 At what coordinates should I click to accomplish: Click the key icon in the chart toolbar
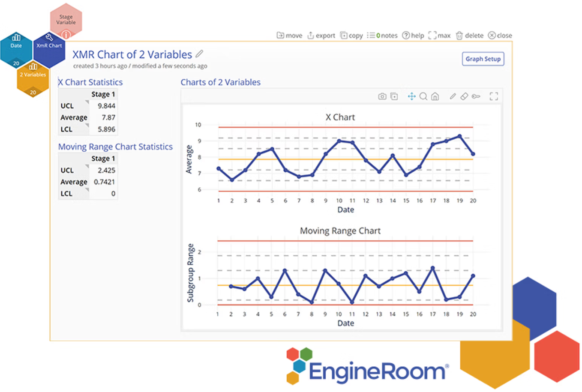(x=476, y=96)
